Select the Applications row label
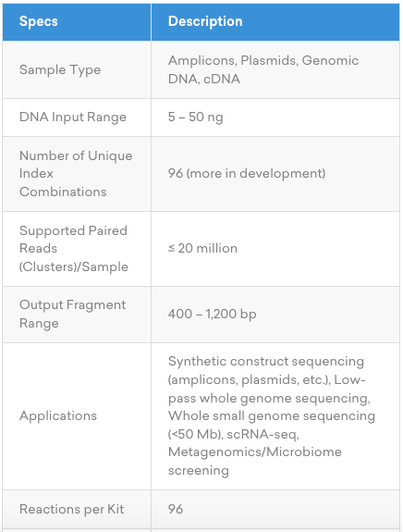 [58, 416]
